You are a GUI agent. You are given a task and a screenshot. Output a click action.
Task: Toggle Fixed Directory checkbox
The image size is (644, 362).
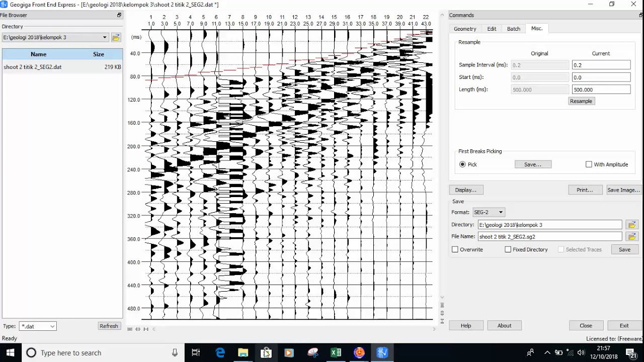(508, 249)
